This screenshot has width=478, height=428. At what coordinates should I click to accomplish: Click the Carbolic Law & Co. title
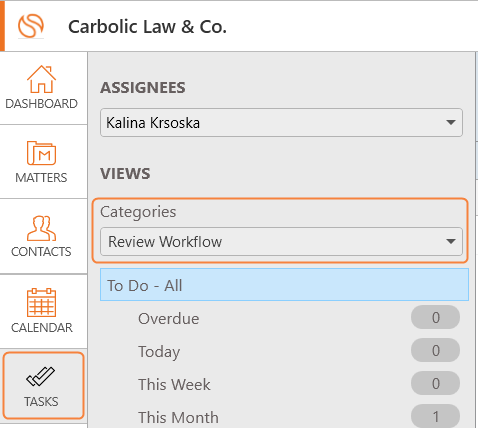coord(147,27)
